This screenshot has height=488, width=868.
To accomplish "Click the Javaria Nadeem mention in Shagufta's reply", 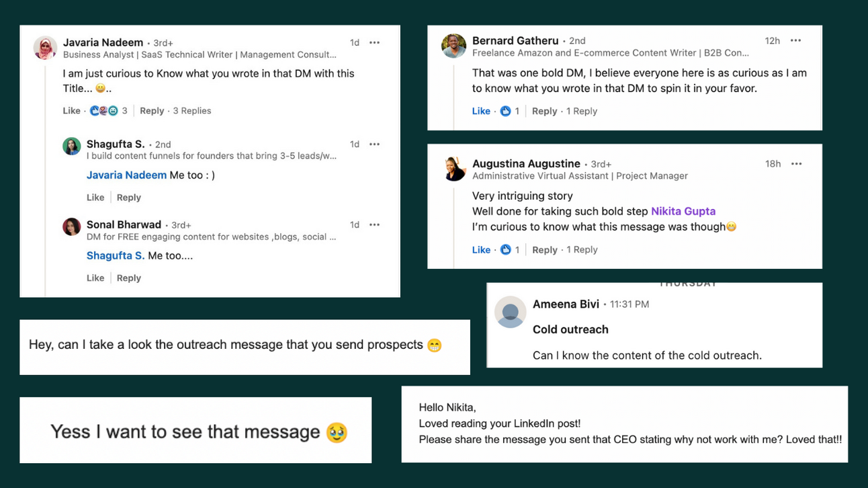I will (126, 175).
